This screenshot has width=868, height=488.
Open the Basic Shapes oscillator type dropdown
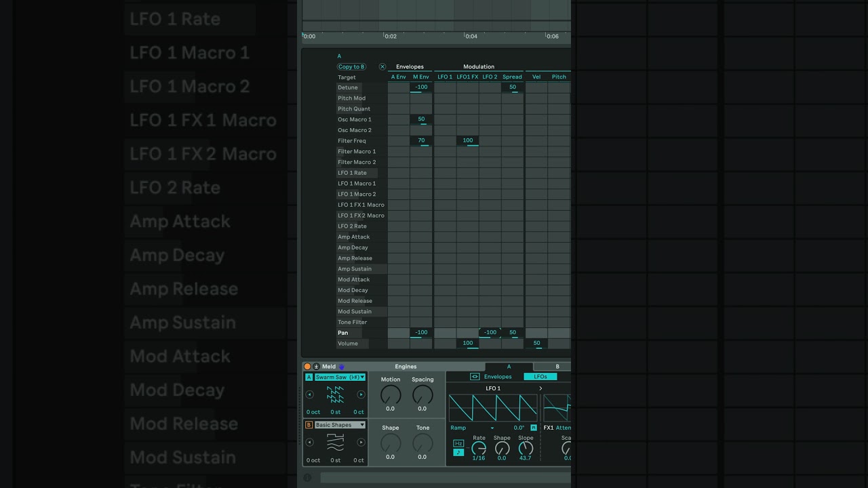(x=340, y=425)
